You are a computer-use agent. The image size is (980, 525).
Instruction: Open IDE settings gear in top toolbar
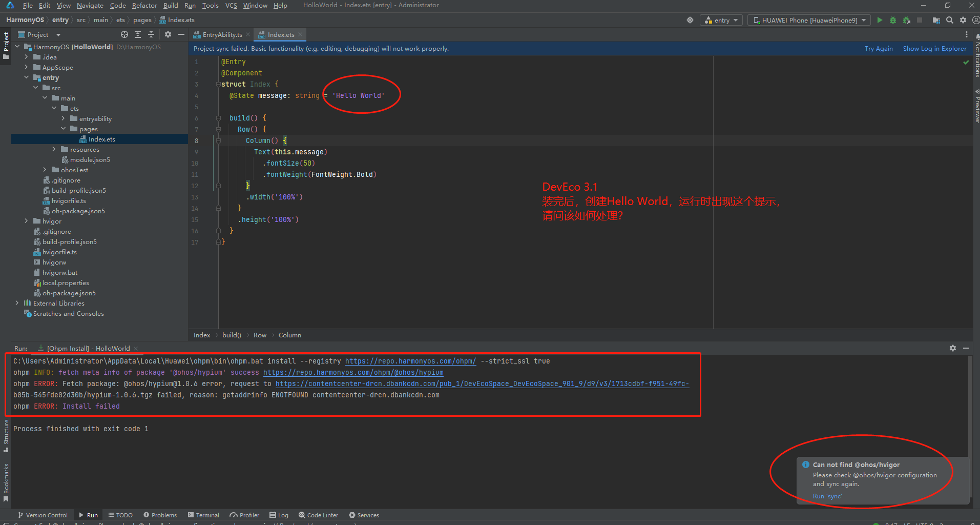tap(963, 20)
